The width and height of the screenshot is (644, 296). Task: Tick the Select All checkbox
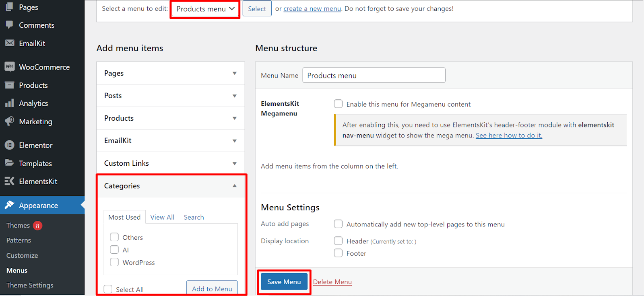click(108, 289)
